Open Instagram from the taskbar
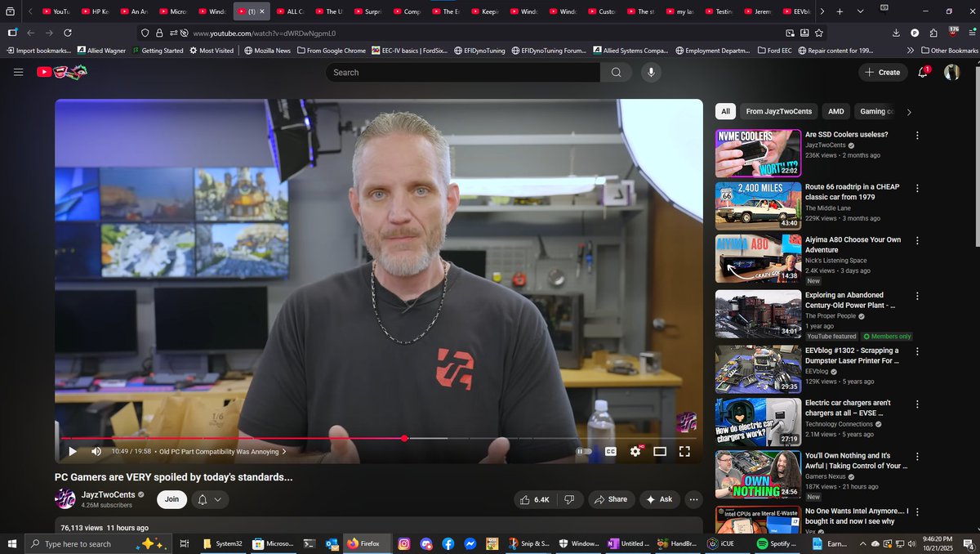 click(404, 543)
